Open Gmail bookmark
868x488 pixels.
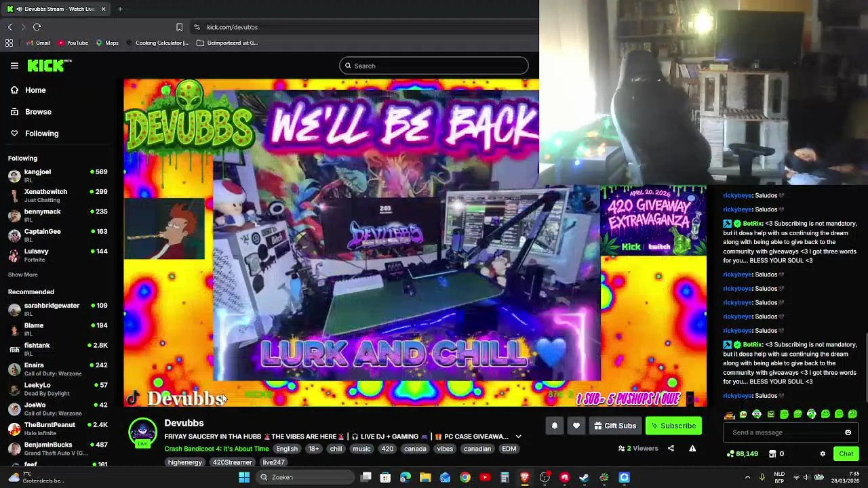click(x=38, y=43)
